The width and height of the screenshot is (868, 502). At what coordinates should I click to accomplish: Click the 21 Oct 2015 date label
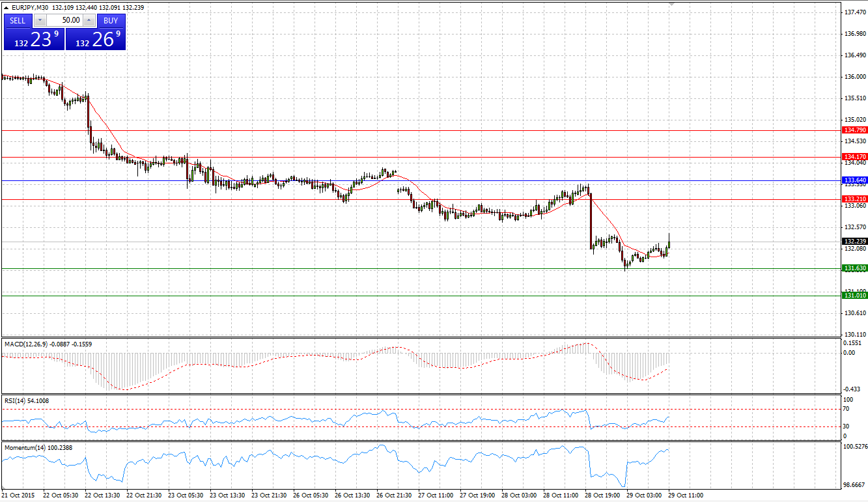pos(18,495)
